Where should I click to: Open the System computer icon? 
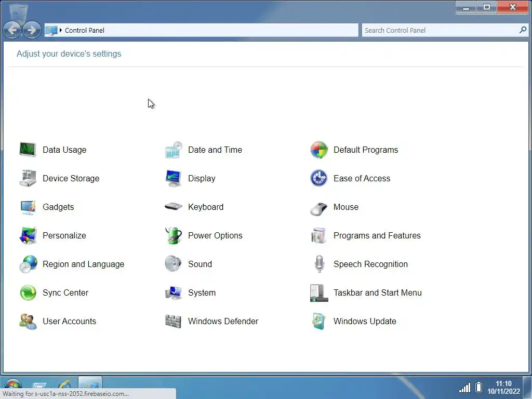(174, 292)
